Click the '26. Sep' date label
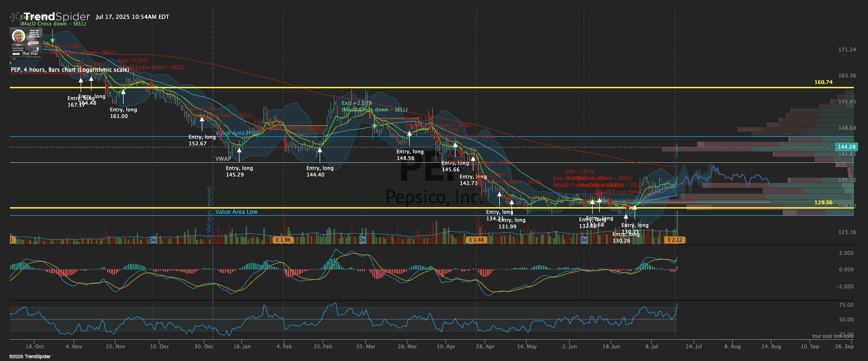This screenshot has height=361, width=868. click(x=844, y=346)
